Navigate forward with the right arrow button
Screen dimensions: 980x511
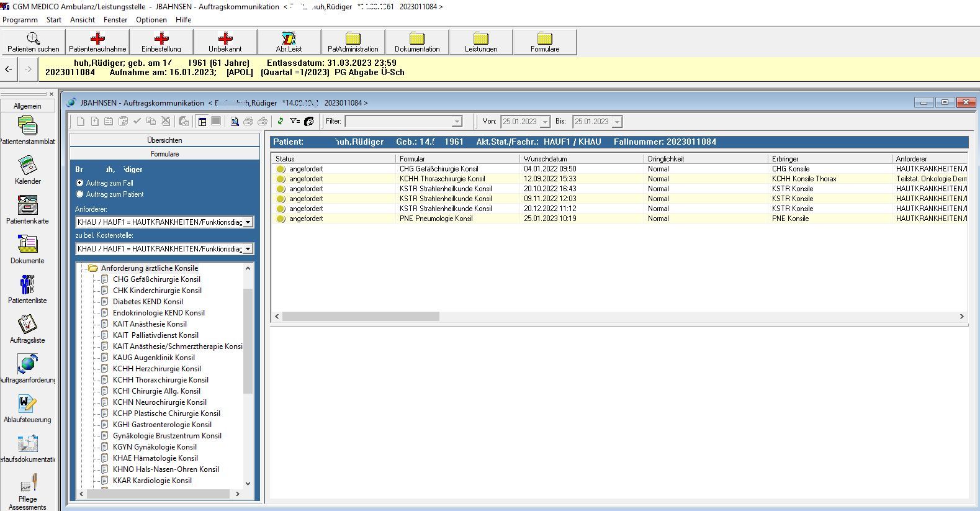click(28, 70)
